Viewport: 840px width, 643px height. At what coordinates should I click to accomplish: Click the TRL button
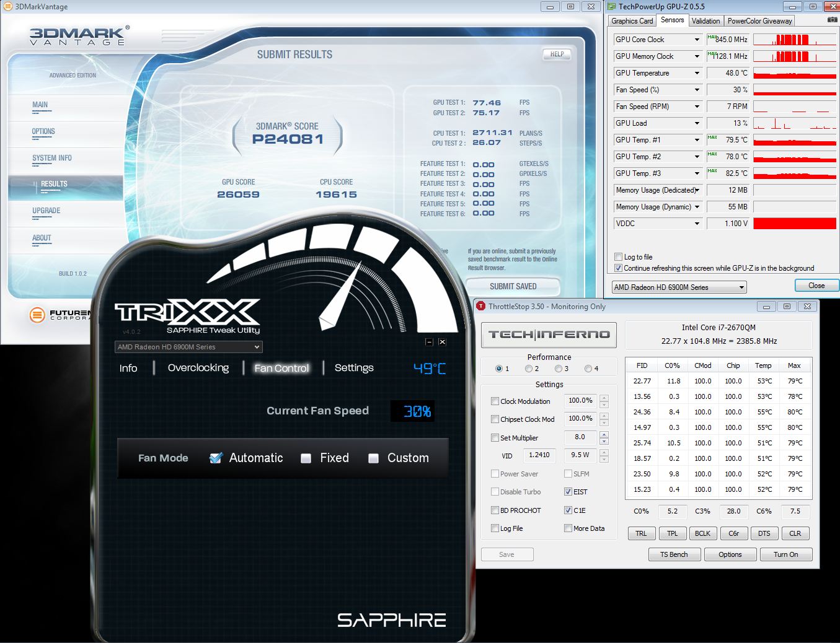(x=641, y=533)
